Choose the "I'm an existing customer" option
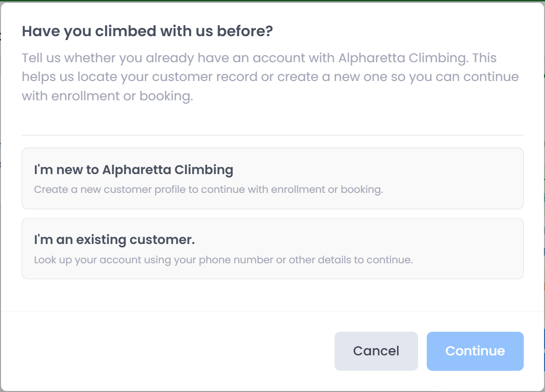 click(272, 249)
